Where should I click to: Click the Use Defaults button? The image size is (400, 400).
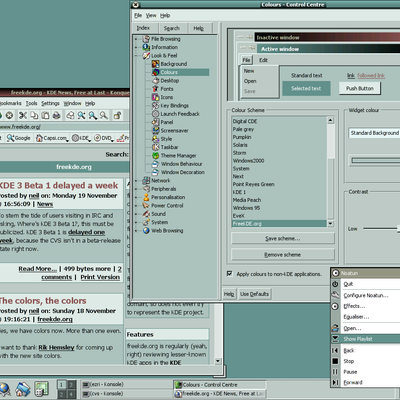[x=254, y=294]
